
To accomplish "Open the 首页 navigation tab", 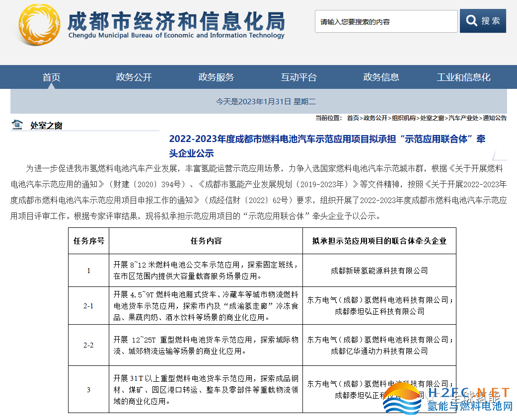I will click(x=51, y=77).
